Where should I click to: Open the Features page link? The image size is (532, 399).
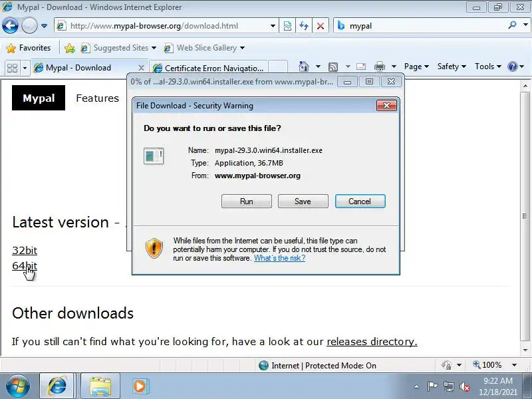[97, 98]
